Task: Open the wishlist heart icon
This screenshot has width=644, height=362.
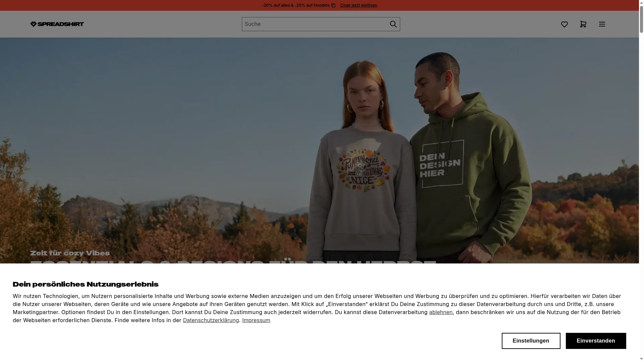Action: coord(565,24)
